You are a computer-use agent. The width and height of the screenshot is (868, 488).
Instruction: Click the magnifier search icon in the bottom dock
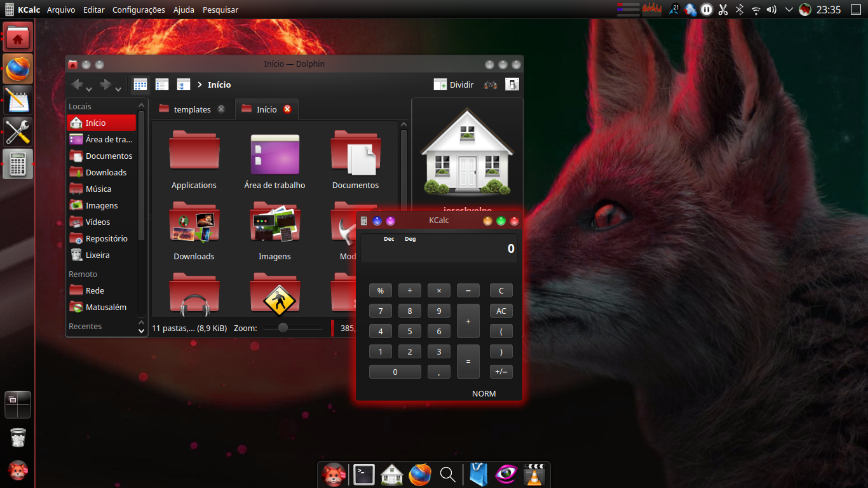point(448,475)
